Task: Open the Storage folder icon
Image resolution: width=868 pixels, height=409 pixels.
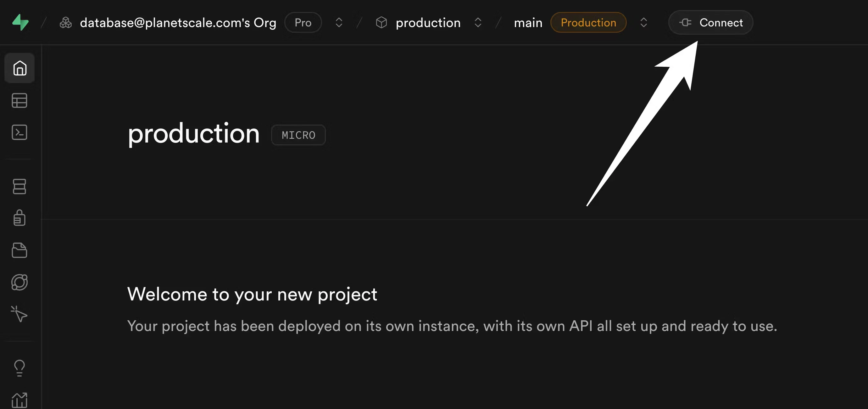Action: (19, 250)
